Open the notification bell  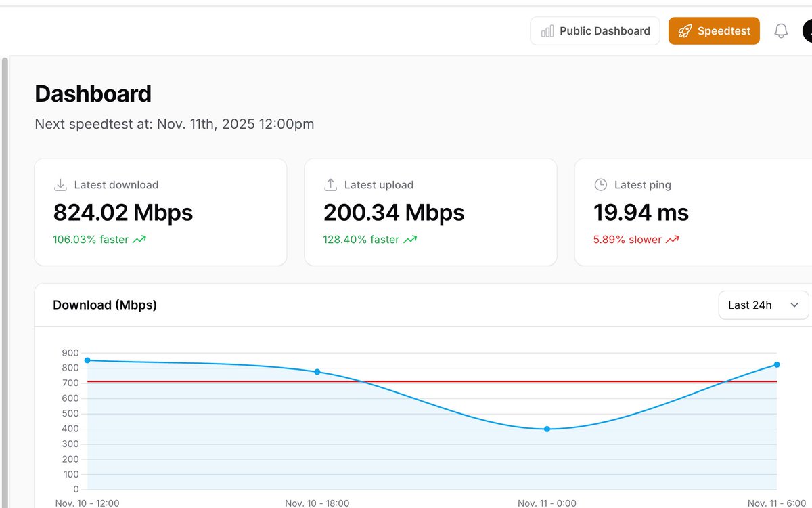781,30
